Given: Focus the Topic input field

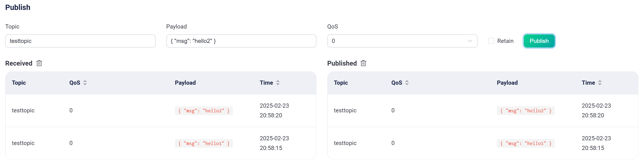Looking at the screenshot, I should click(80, 41).
